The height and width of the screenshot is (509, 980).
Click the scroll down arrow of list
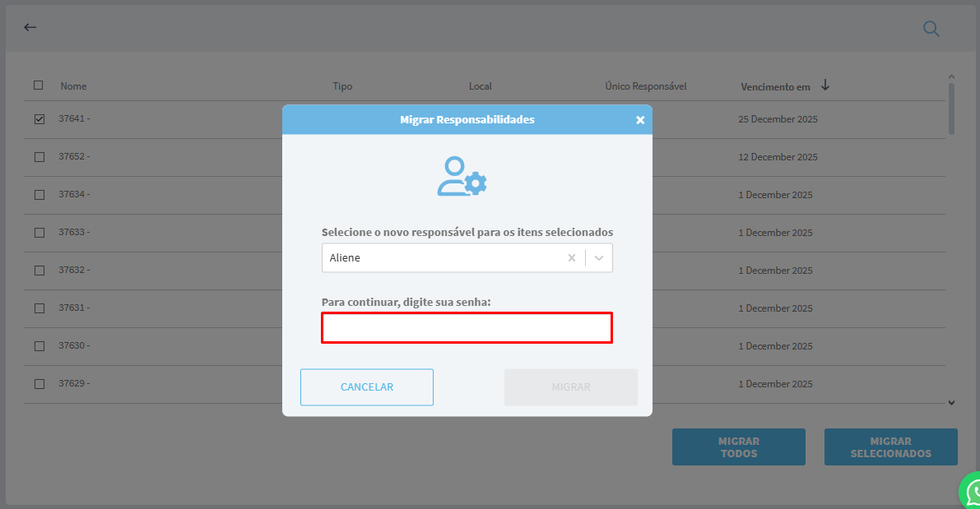pyautogui.click(x=951, y=402)
